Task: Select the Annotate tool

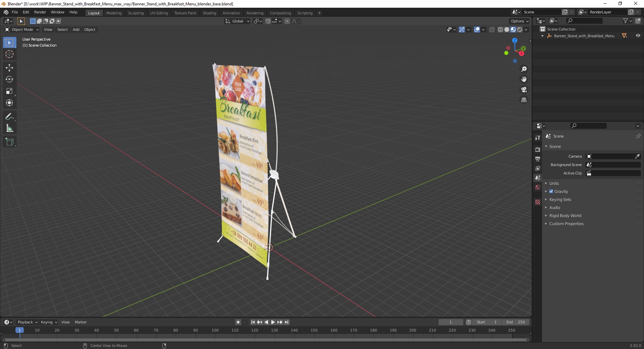Action: 9,117
